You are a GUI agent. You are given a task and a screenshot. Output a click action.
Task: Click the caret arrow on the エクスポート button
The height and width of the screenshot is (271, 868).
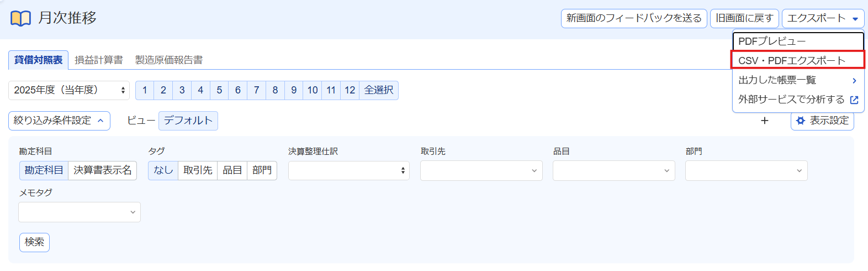pos(855,19)
